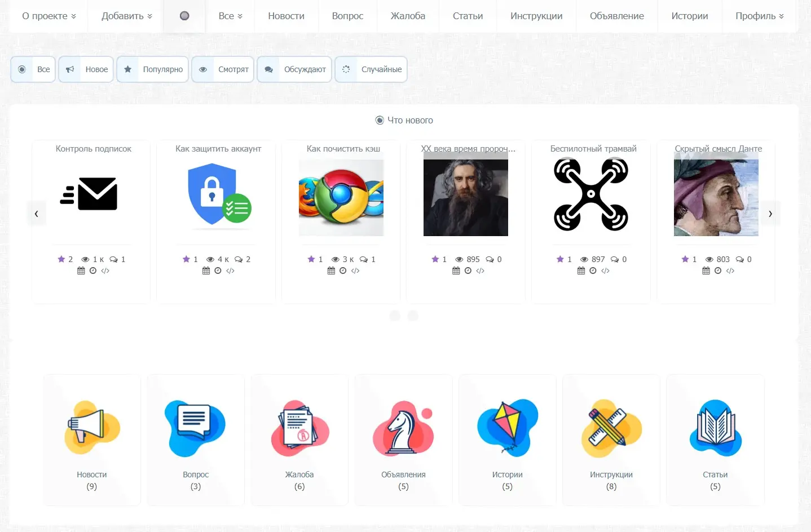
Task: Open the «Жалоба» document category tile
Action: [299, 440]
